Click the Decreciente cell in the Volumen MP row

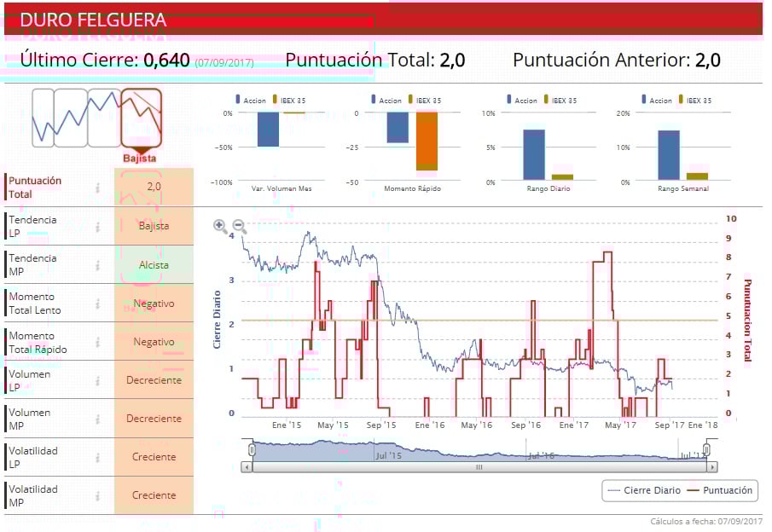click(154, 419)
